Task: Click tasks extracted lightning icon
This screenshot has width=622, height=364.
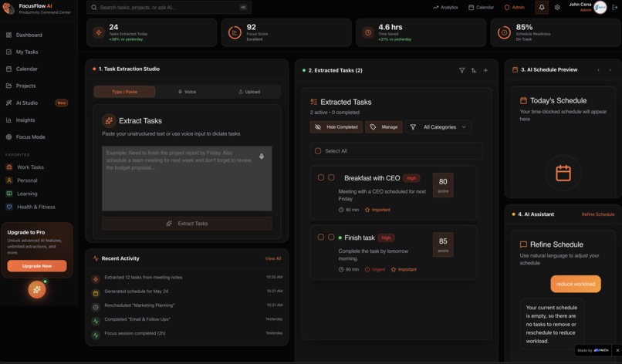Action: click(99, 32)
